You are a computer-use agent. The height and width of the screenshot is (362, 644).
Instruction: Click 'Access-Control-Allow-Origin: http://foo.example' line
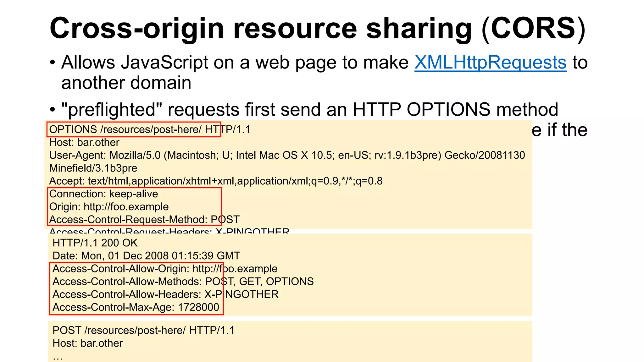pos(165,269)
